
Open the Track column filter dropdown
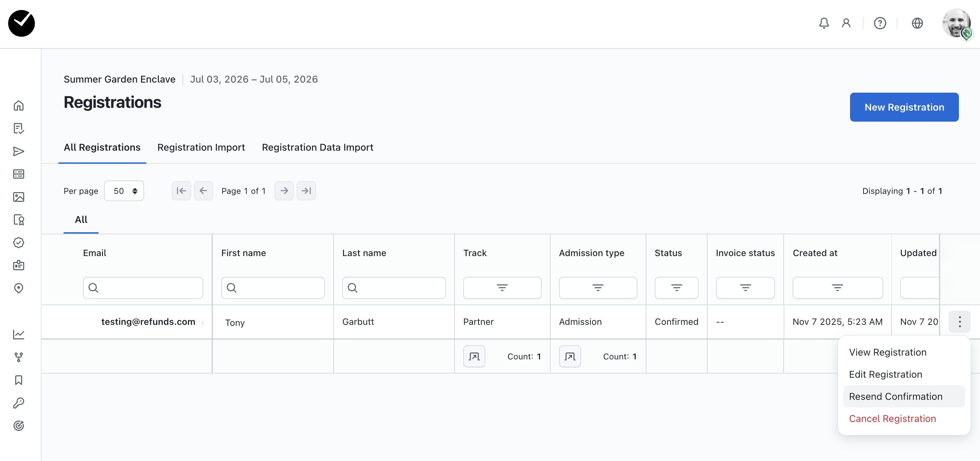pyautogui.click(x=502, y=288)
